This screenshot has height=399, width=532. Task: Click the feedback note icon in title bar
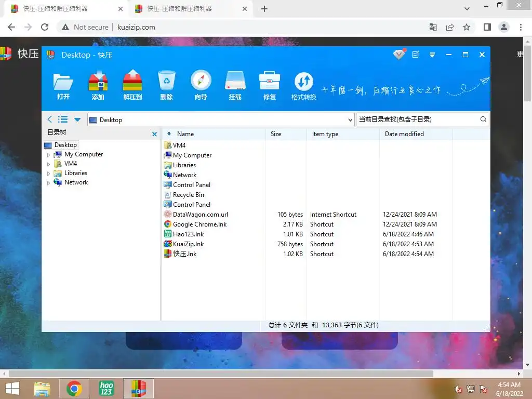[416, 55]
